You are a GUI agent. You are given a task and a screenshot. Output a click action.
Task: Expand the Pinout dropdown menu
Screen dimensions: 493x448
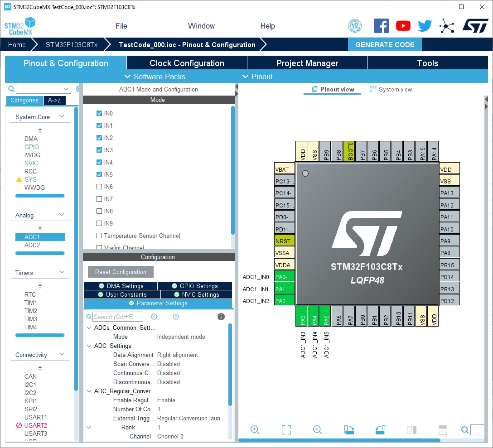257,77
